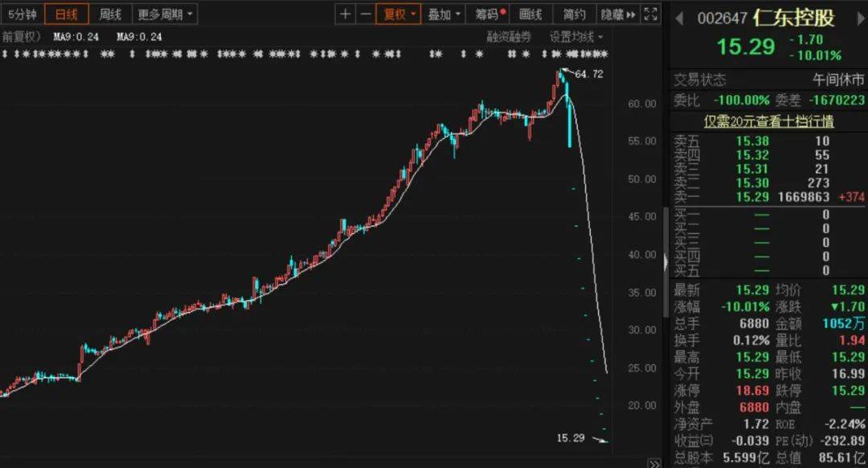Image resolution: width=868 pixels, height=468 pixels.
Task: Collapse side panel with 隐藏 arrows
Action: (x=618, y=14)
